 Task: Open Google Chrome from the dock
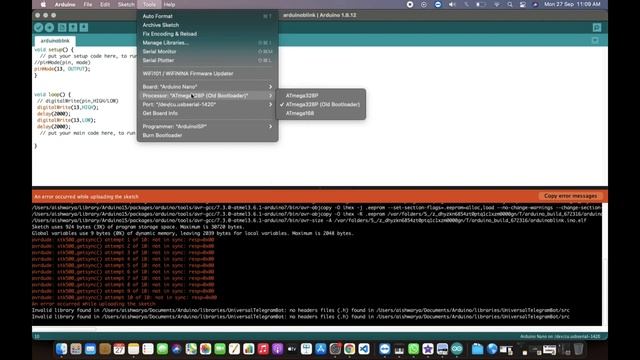coord(349,349)
